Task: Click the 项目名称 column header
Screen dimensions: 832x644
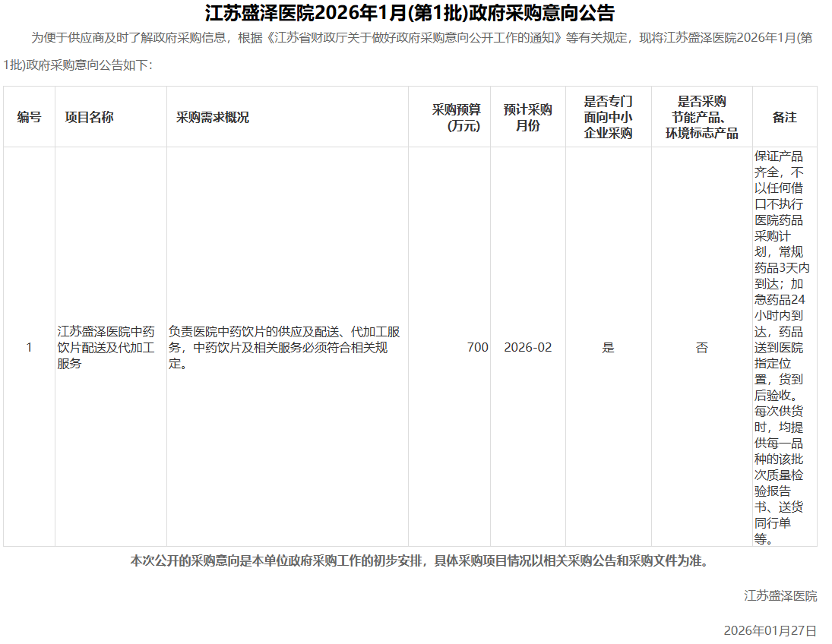Action: click(89, 117)
